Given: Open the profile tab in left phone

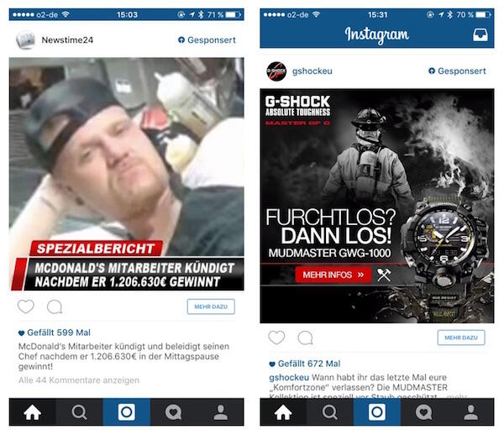Looking at the screenshot, I should [220, 412].
